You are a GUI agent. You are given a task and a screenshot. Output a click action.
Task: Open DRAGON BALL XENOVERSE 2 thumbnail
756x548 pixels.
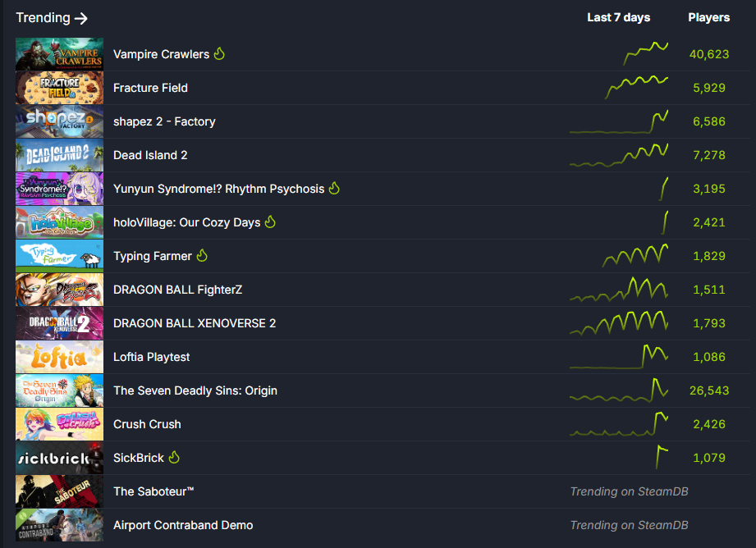(59, 323)
